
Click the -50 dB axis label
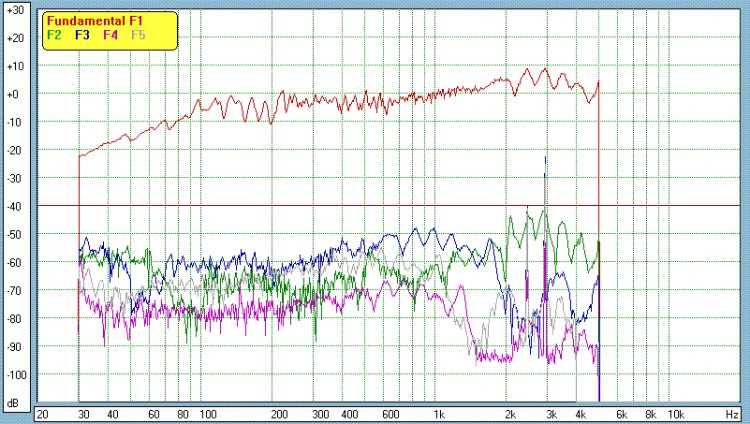point(15,234)
